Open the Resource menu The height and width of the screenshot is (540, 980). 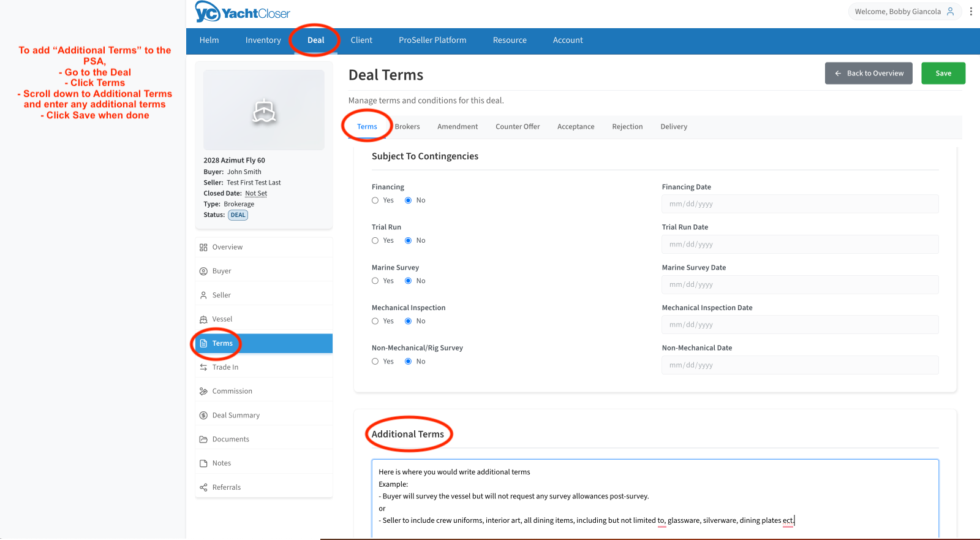tap(510, 40)
